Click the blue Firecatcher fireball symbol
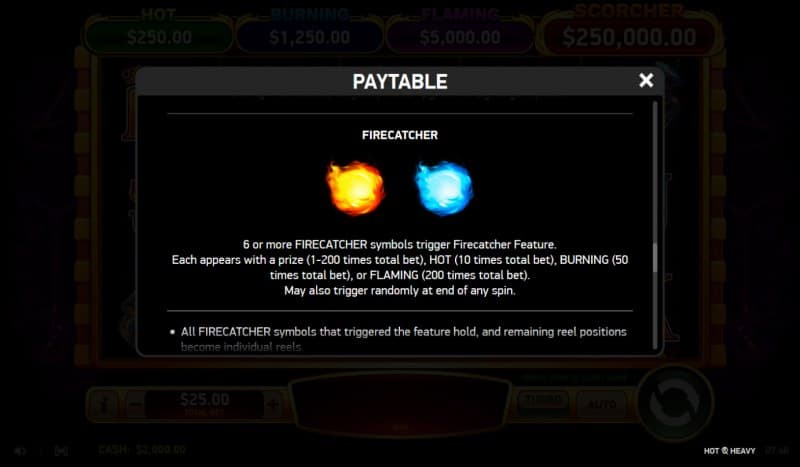The height and width of the screenshot is (467, 800). click(x=444, y=188)
